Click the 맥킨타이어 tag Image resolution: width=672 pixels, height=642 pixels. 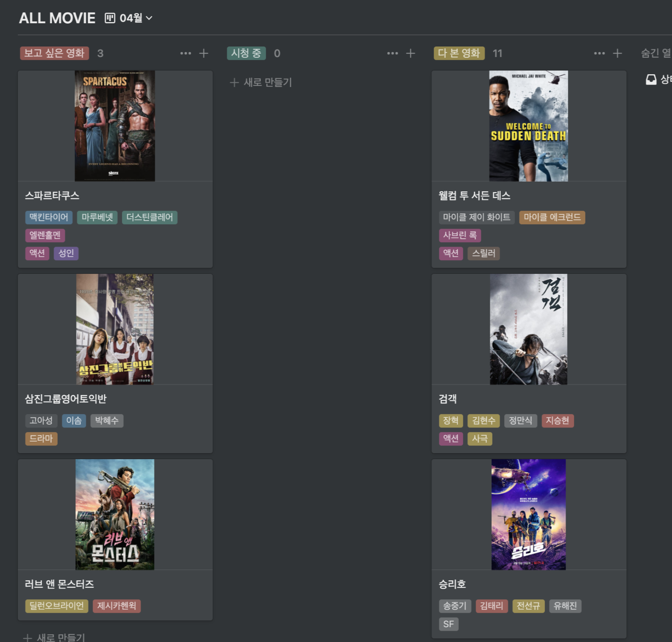coord(49,217)
